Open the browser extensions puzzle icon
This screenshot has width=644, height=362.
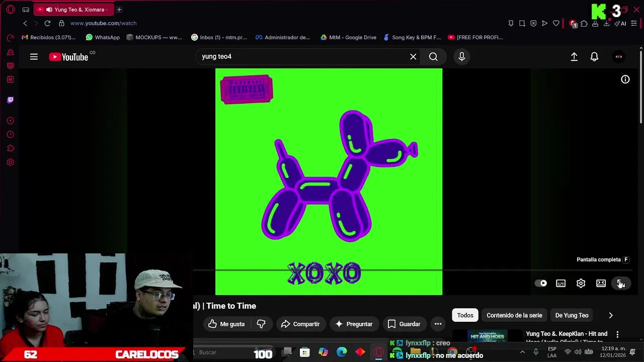(x=584, y=23)
